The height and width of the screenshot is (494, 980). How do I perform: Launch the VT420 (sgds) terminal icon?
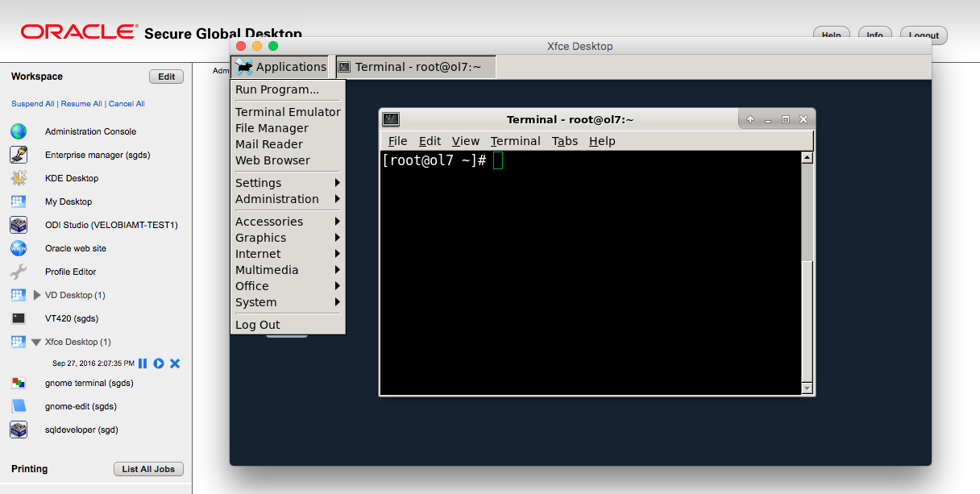pyautogui.click(x=19, y=318)
